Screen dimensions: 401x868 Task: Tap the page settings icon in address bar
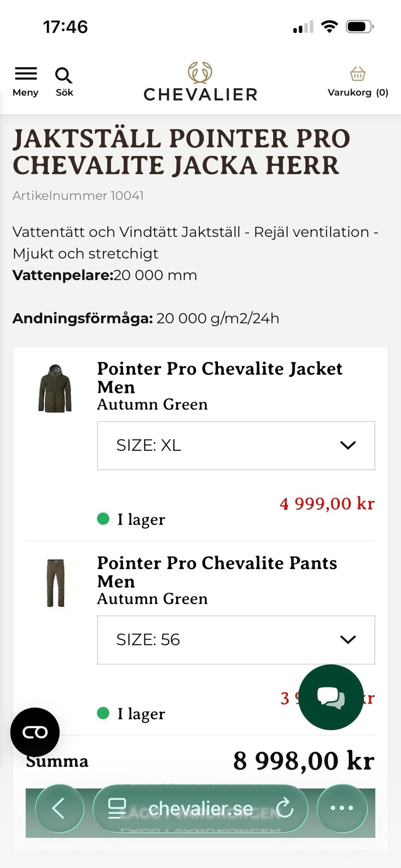(x=117, y=808)
